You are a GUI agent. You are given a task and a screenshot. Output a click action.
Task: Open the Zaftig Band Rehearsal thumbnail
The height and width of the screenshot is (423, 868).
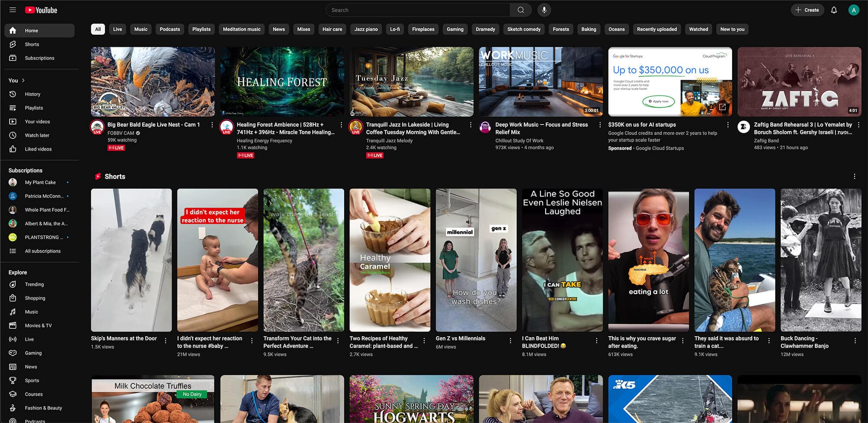[799, 82]
